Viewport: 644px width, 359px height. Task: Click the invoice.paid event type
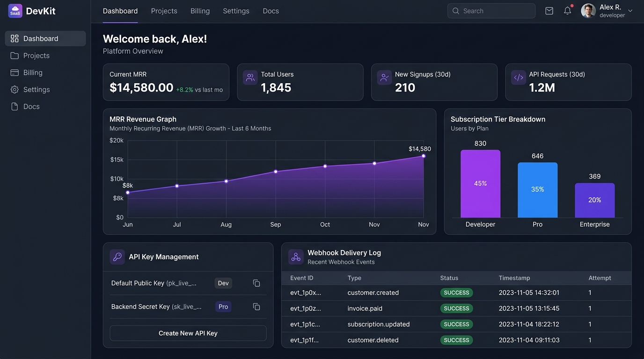tap(365, 309)
